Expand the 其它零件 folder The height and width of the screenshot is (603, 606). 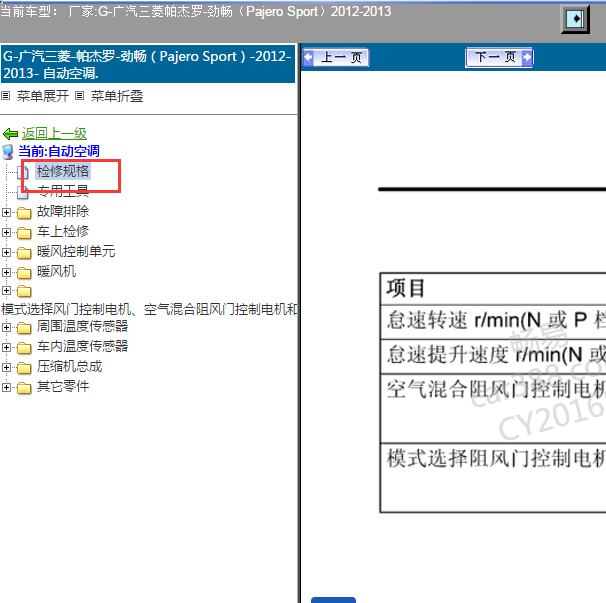[x=6, y=387]
